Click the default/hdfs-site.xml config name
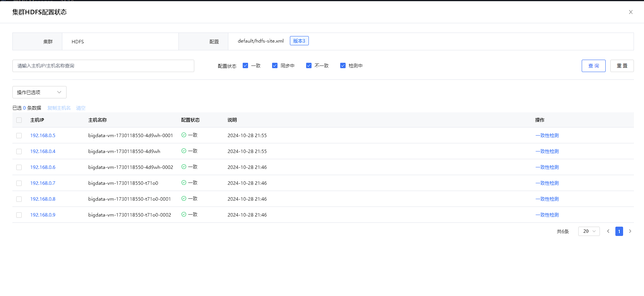644x296 pixels. point(261,41)
